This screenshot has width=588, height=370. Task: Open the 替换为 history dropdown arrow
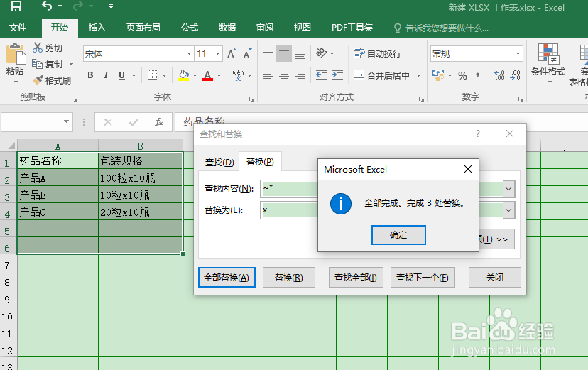(x=508, y=210)
